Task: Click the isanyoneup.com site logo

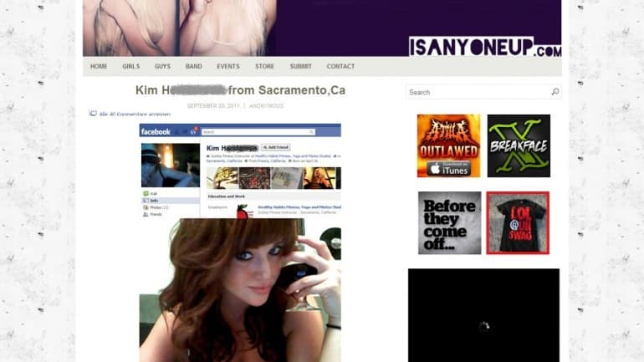Action: point(485,46)
